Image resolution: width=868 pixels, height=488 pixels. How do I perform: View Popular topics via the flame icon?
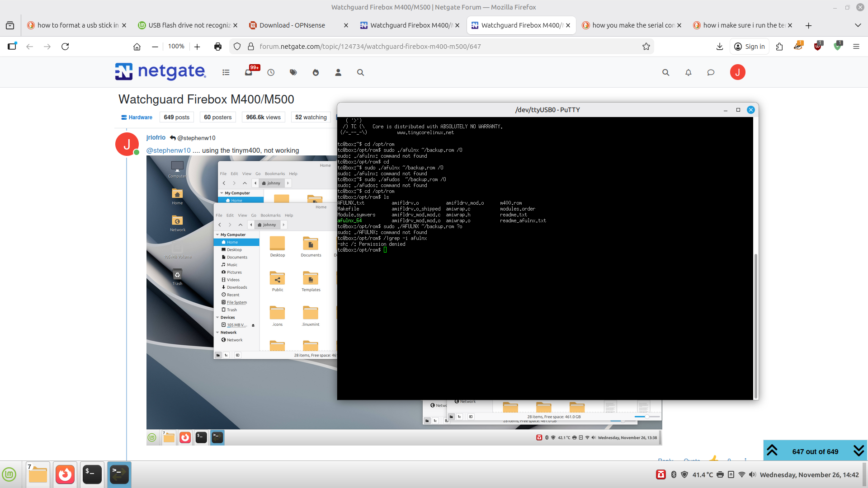pyautogui.click(x=316, y=72)
